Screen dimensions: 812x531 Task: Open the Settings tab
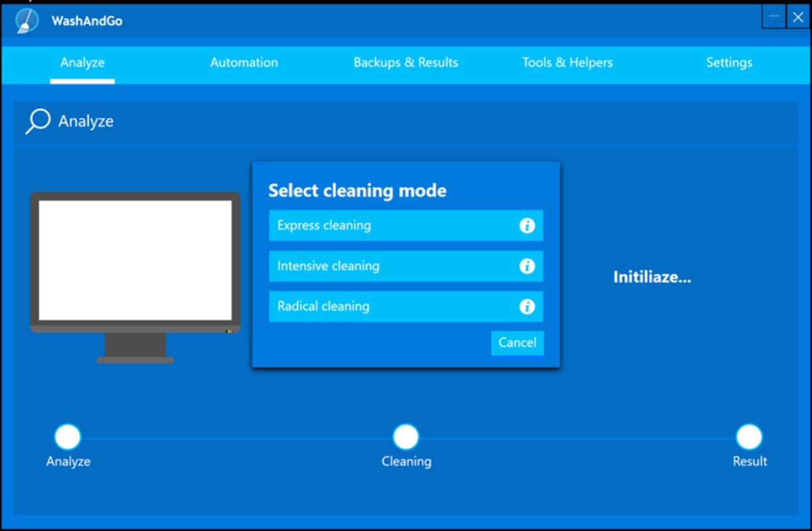pyautogui.click(x=729, y=62)
